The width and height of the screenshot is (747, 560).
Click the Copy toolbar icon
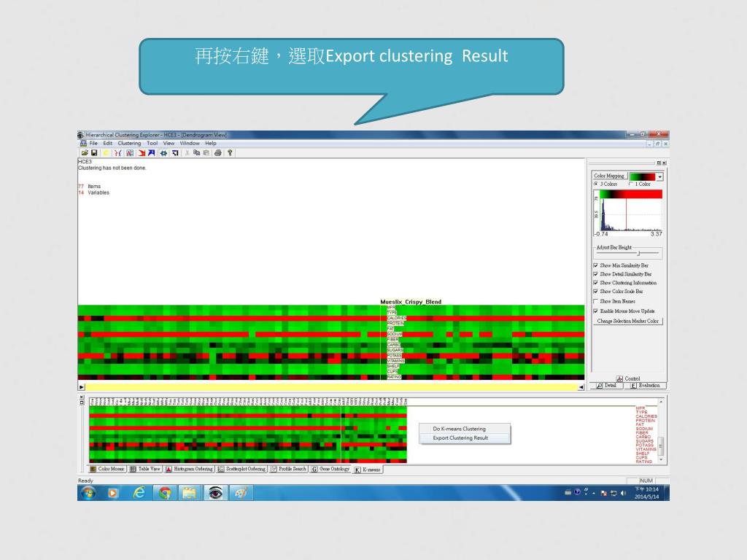coord(197,153)
